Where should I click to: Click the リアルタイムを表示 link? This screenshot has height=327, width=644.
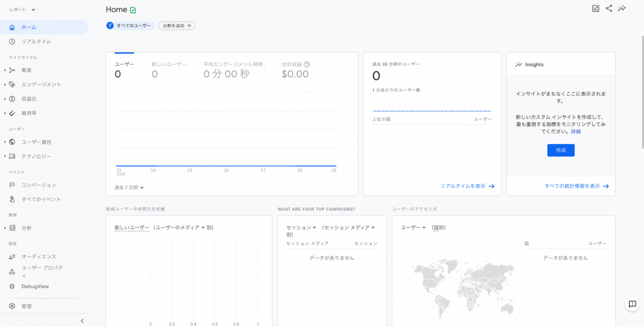coord(467,186)
